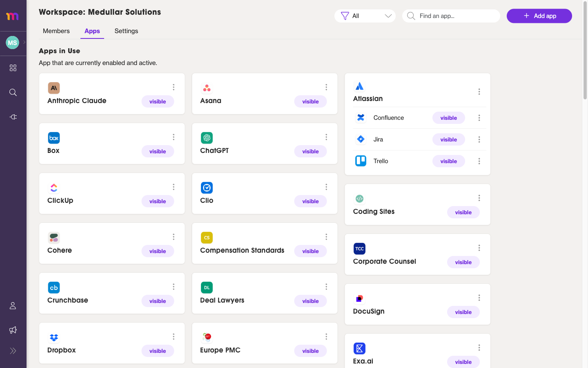This screenshot has height=368, width=588.
Task: Switch to the Settings tab
Action: (126, 31)
